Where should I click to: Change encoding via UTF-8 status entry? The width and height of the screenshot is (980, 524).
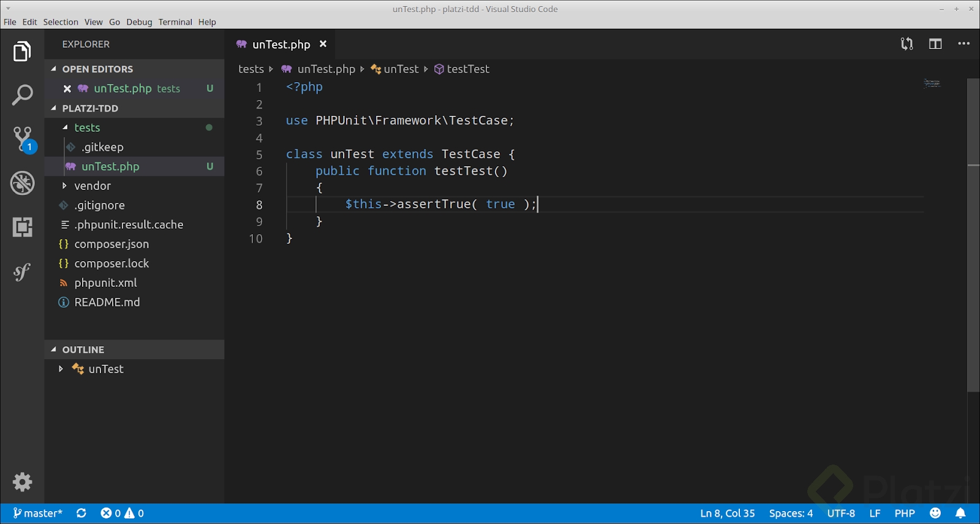click(841, 514)
